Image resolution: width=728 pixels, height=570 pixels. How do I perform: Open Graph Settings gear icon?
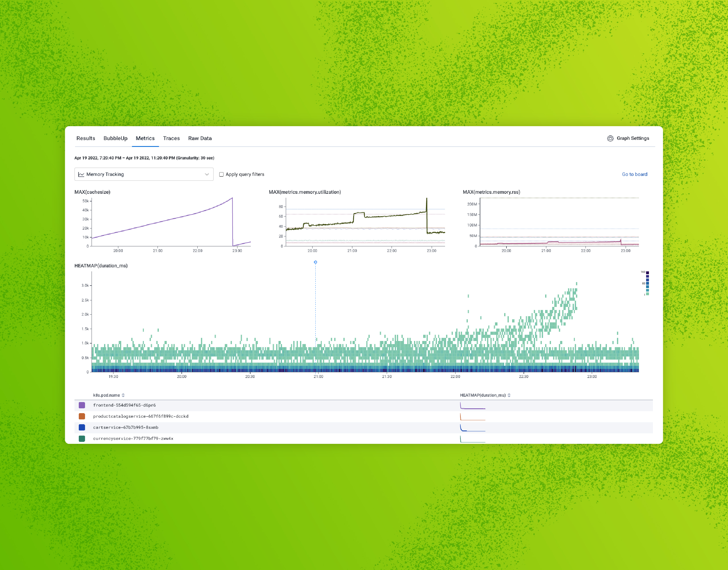pos(610,138)
